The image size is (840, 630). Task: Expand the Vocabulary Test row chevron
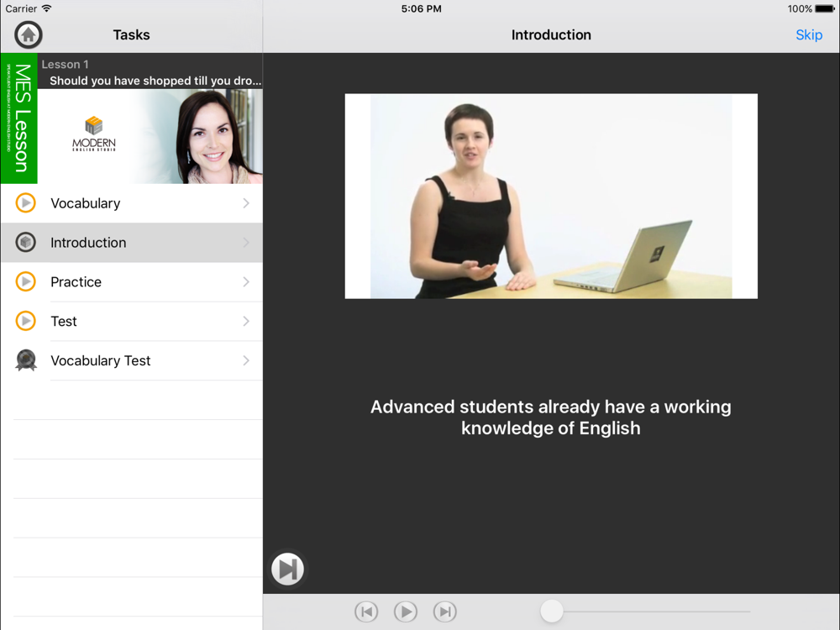point(246,360)
